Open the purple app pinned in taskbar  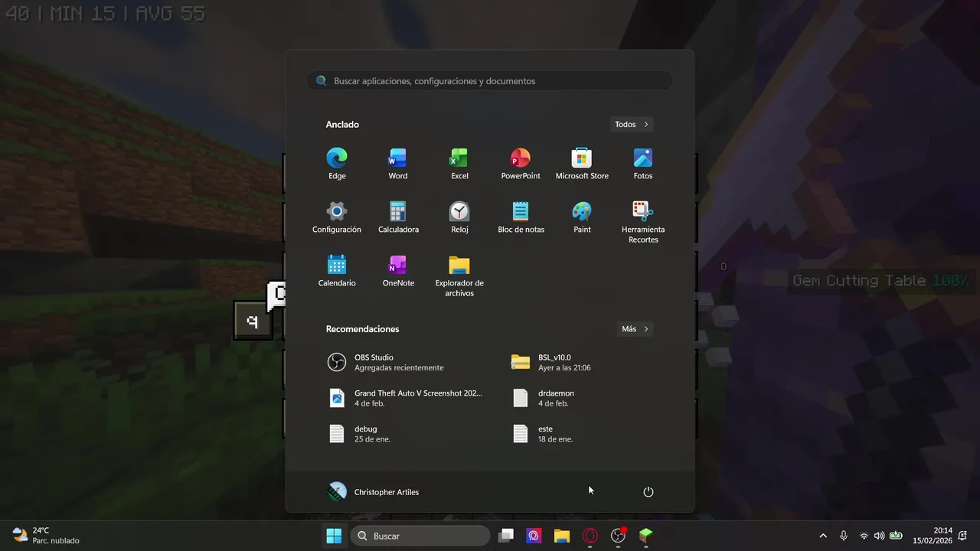(534, 536)
